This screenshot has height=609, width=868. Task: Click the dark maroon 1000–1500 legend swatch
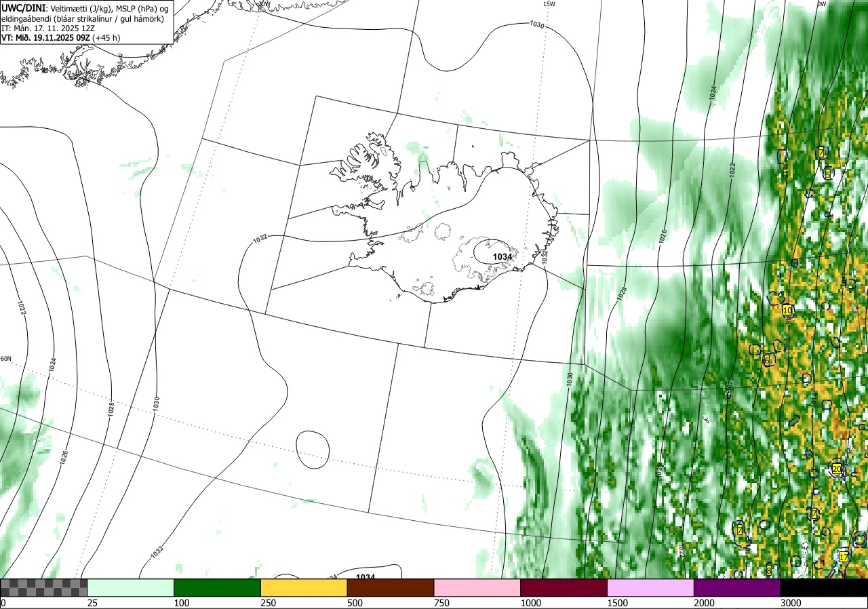pyautogui.click(x=564, y=587)
